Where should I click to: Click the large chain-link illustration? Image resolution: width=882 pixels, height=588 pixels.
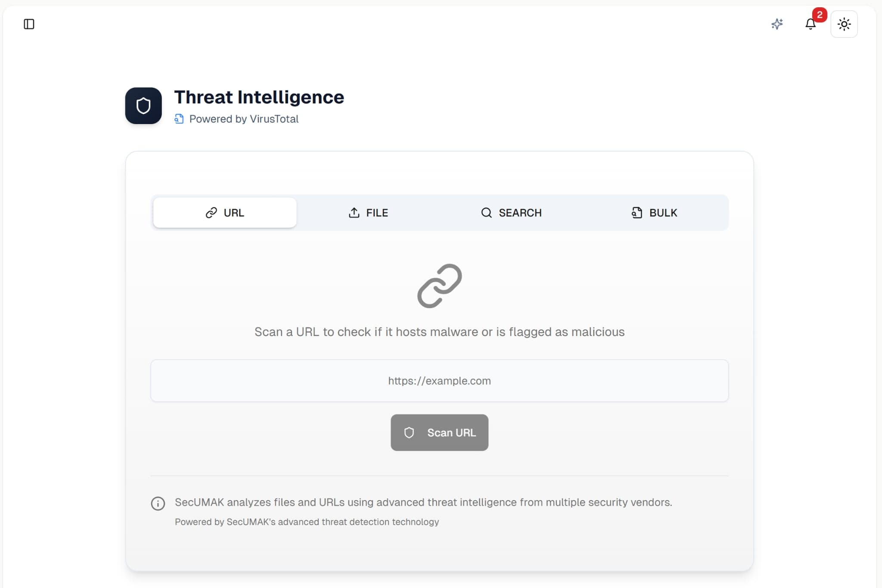[439, 286]
